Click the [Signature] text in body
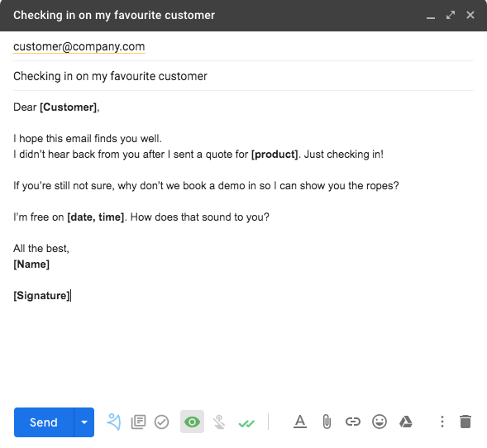487x448 pixels. tap(41, 296)
